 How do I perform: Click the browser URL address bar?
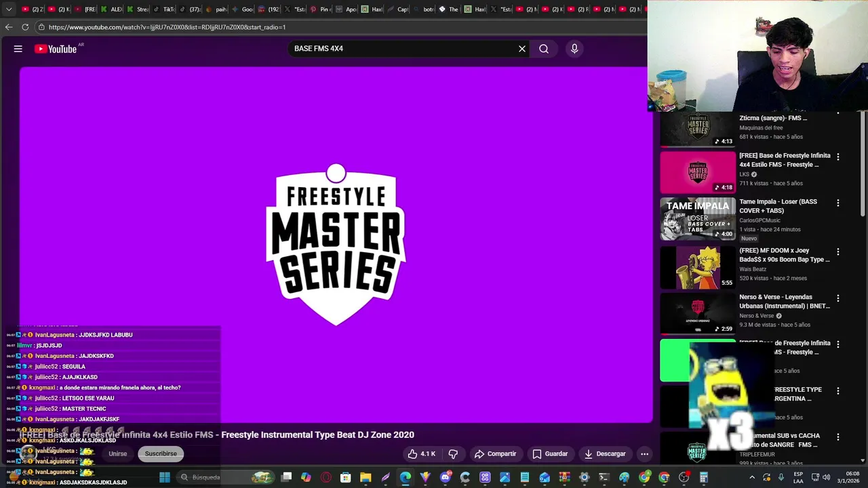(x=339, y=27)
